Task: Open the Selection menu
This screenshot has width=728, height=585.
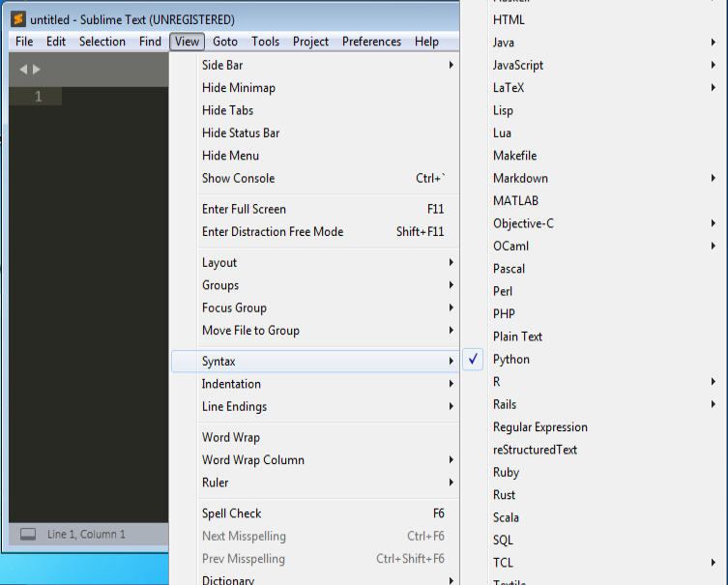Action: [x=102, y=42]
